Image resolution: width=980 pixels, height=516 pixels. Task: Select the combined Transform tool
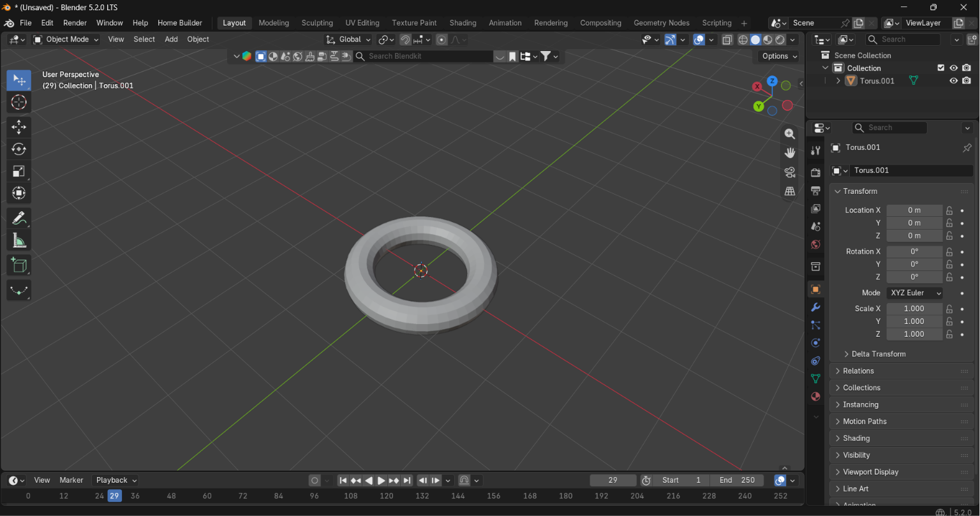point(19,193)
